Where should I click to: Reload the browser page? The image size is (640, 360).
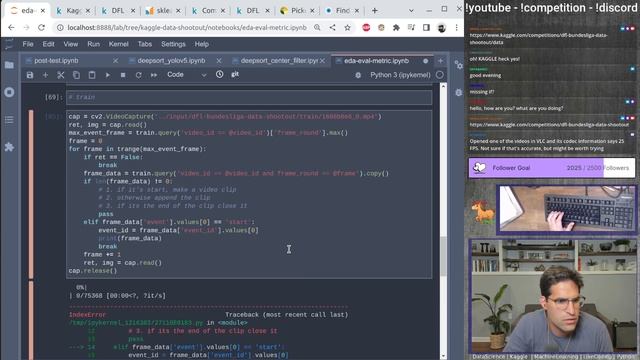point(41,27)
